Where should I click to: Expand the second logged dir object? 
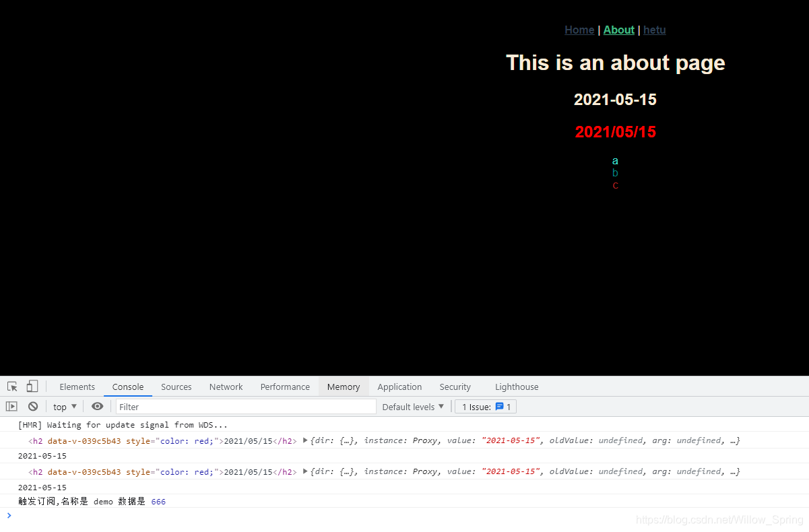(305, 471)
